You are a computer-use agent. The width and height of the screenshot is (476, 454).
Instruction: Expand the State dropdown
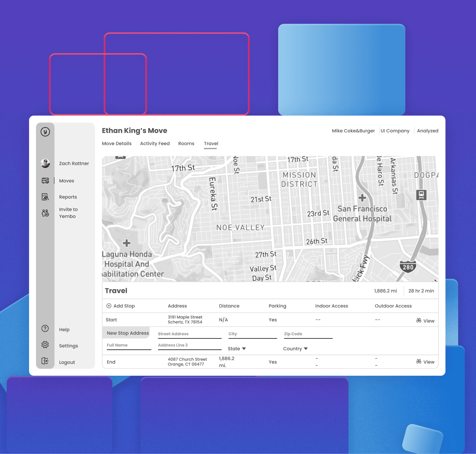(x=237, y=349)
